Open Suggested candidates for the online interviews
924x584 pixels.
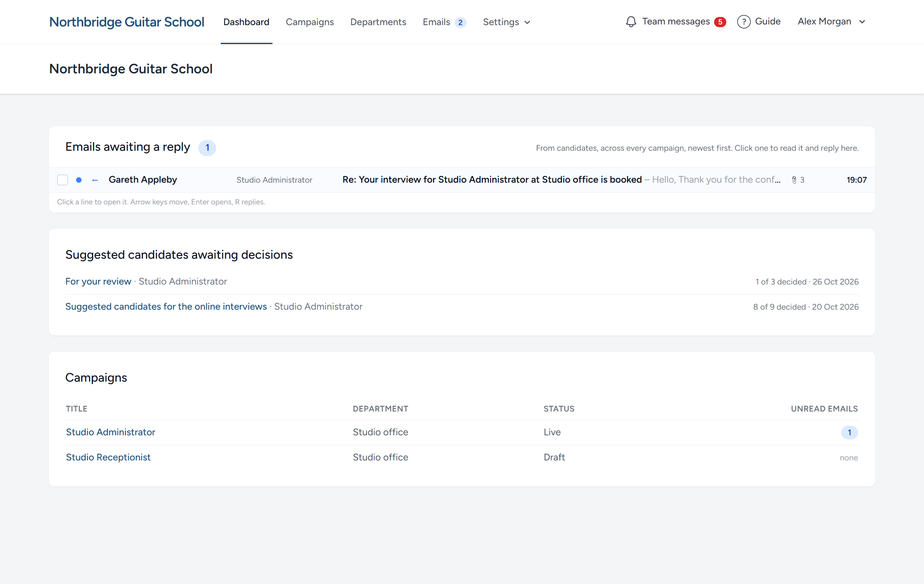click(x=166, y=307)
